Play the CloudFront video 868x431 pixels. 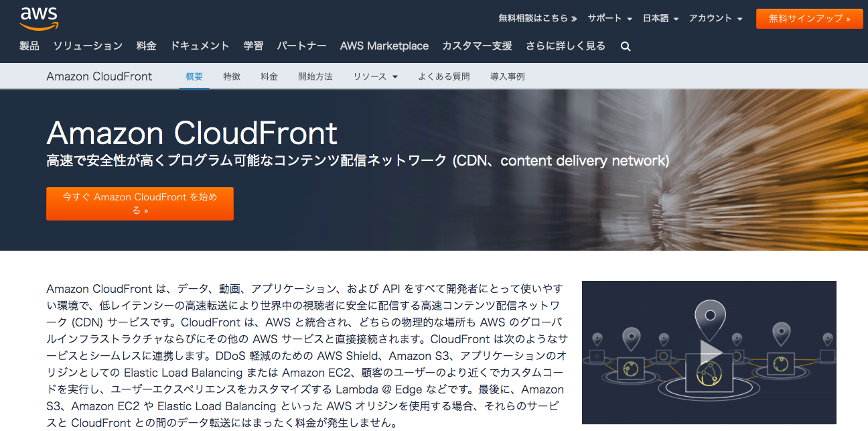tap(709, 352)
